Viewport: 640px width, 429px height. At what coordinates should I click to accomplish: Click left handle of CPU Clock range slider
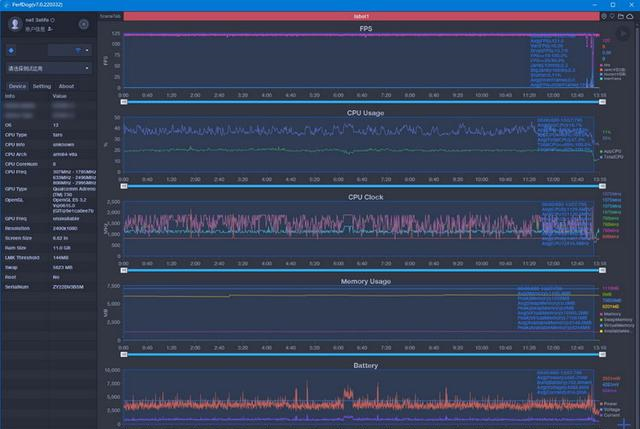(x=124, y=270)
